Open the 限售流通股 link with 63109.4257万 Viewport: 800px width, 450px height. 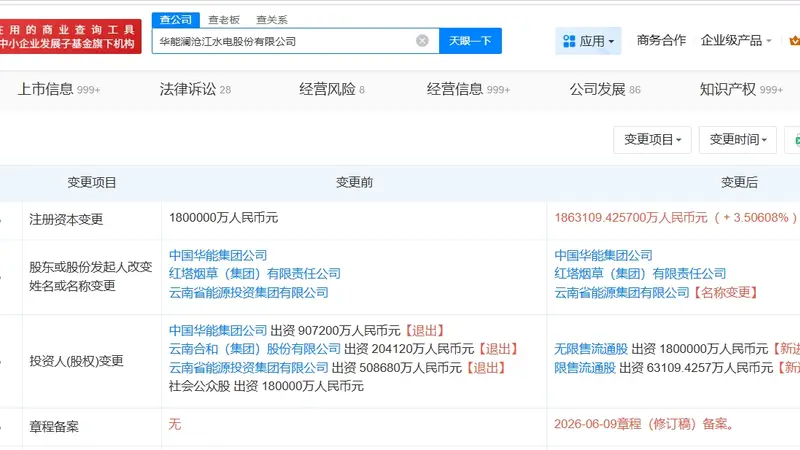585,368
